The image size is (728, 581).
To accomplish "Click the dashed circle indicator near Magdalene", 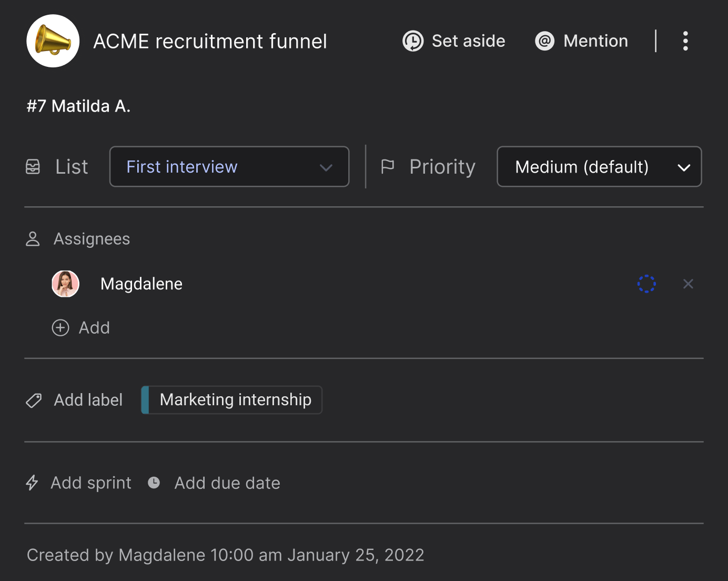I will tap(646, 284).
